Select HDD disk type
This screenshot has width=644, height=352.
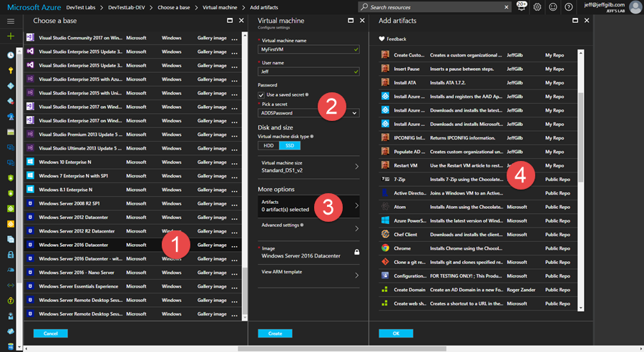click(x=268, y=146)
